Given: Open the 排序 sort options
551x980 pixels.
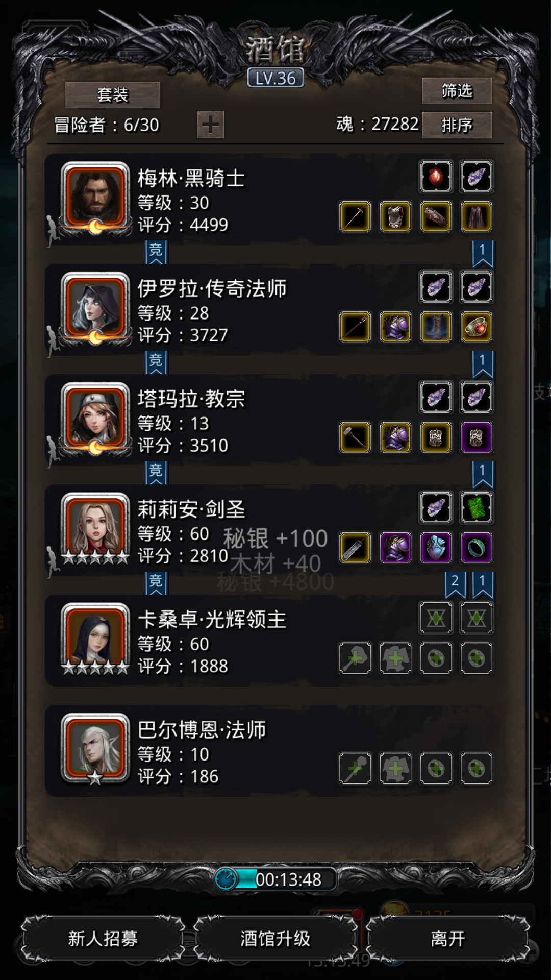Looking at the screenshot, I should pos(457,125).
